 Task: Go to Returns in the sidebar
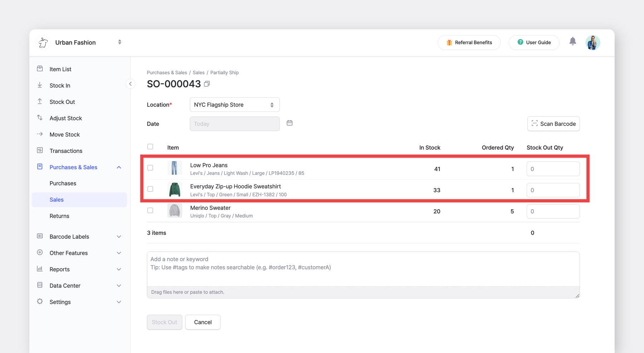(x=59, y=216)
